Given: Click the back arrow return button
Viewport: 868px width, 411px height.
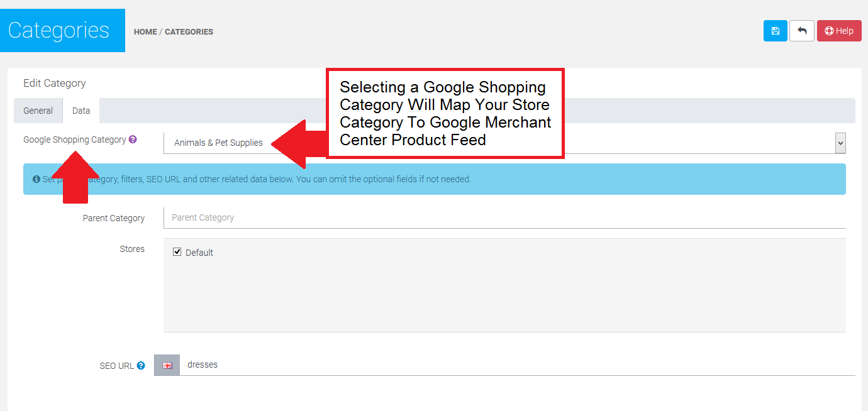Looking at the screenshot, I should point(802,31).
